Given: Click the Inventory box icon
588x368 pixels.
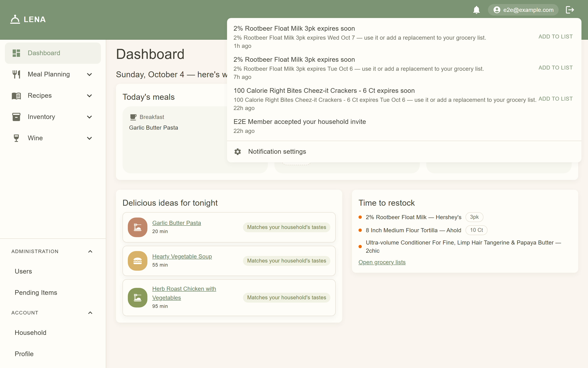Looking at the screenshot, I should 16,117.
